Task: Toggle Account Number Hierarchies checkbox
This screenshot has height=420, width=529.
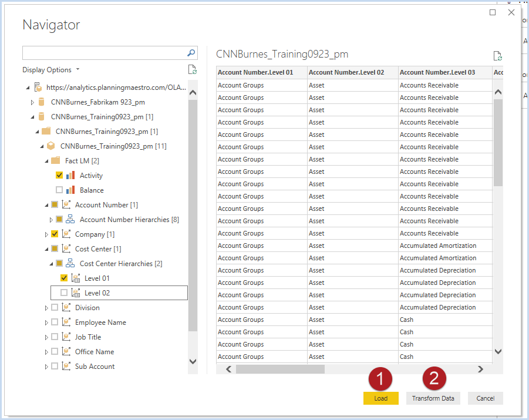Action: (59, 220)
